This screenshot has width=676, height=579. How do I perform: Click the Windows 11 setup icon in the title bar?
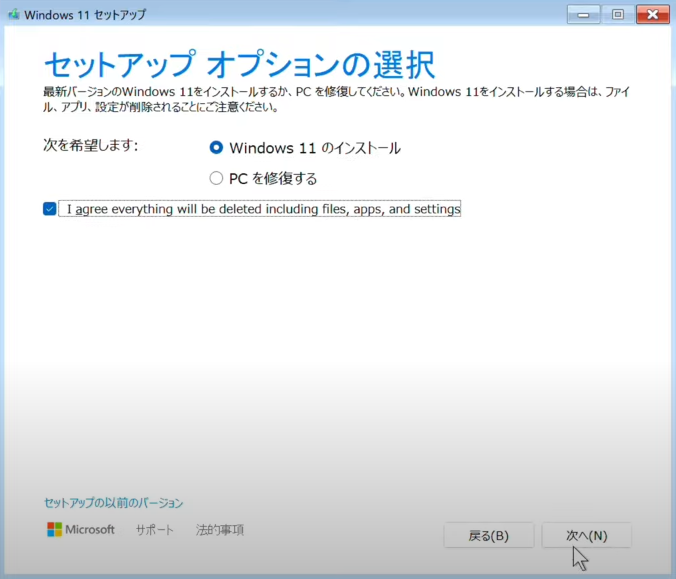[13, 15]
